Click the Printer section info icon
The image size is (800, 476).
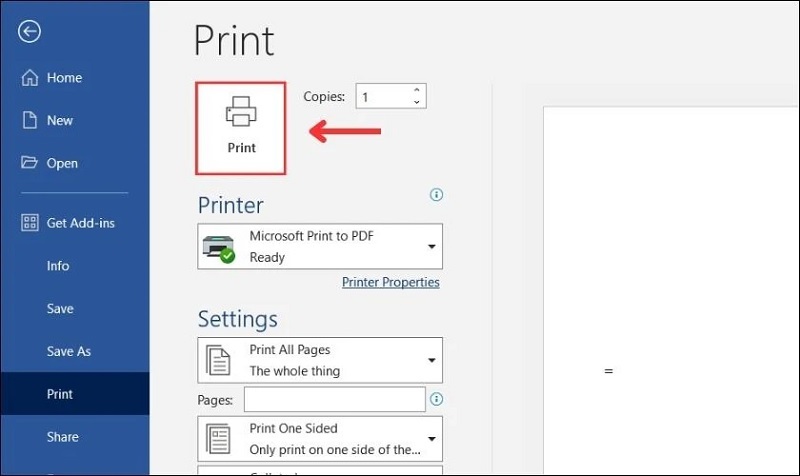436,194
